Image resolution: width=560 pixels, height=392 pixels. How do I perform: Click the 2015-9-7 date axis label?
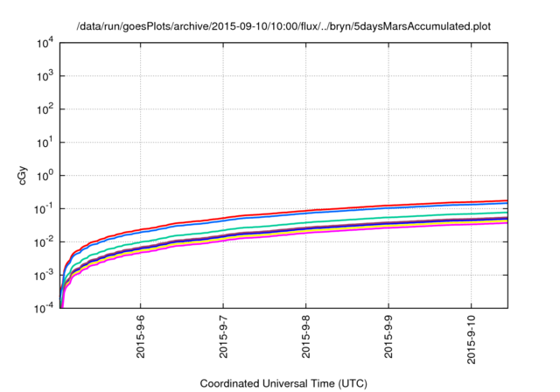(223, 336)
